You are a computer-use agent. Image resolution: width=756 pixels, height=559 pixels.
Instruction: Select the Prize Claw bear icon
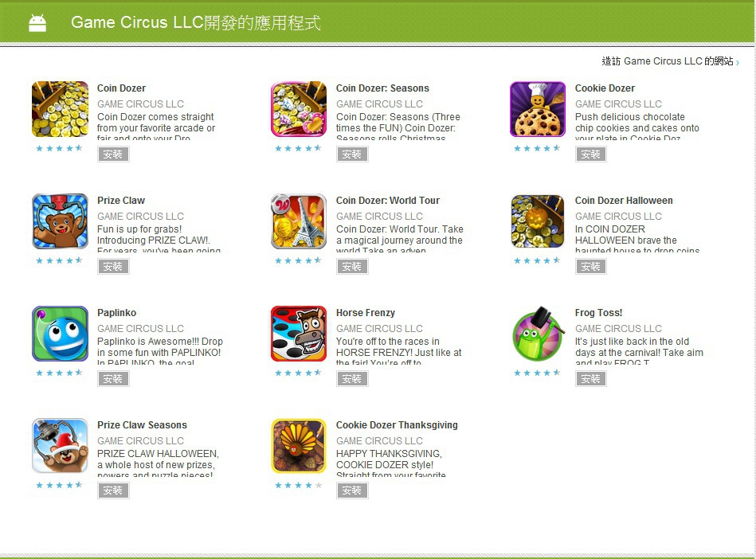61,221
